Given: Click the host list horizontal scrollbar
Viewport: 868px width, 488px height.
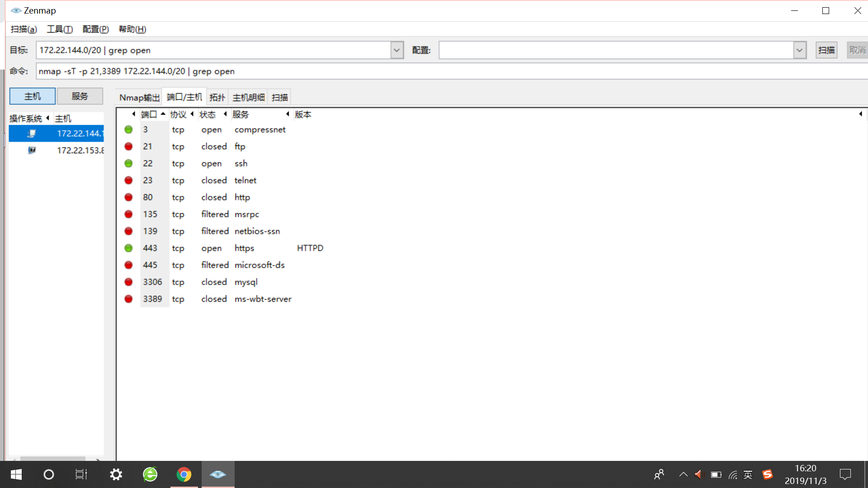Looking at the screenshot, I should 53,458.
